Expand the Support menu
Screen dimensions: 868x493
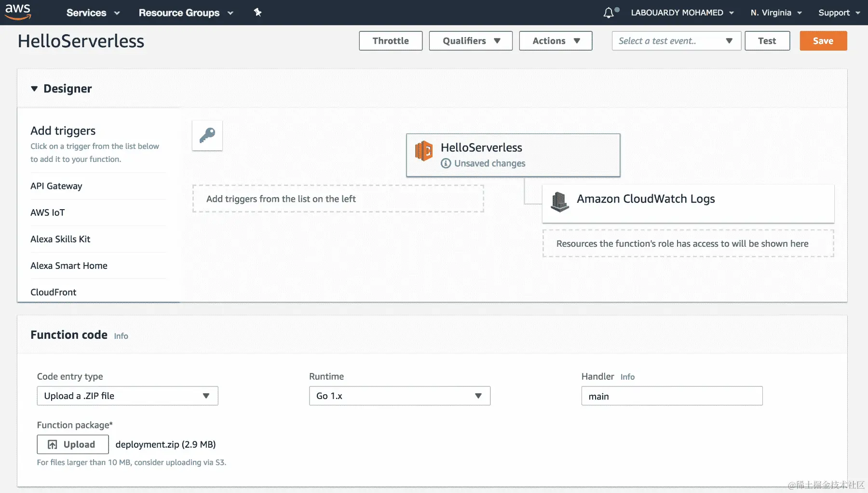839,13
